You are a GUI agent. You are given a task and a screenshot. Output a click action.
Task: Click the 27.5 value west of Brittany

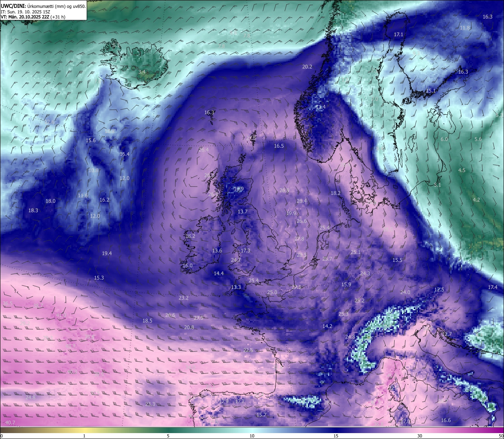198,318
